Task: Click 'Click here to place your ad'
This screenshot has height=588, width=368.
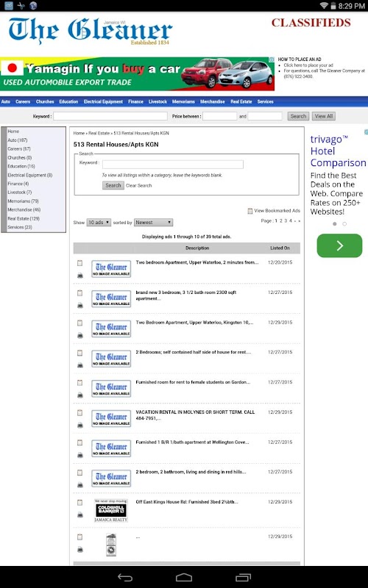Action: (x=308, y=65)
